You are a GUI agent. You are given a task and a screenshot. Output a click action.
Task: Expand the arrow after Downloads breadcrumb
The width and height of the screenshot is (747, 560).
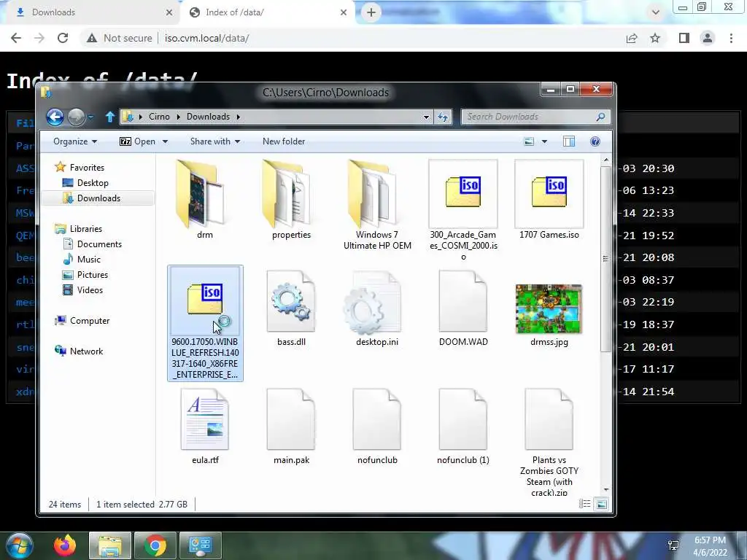[x=239, y=117]
